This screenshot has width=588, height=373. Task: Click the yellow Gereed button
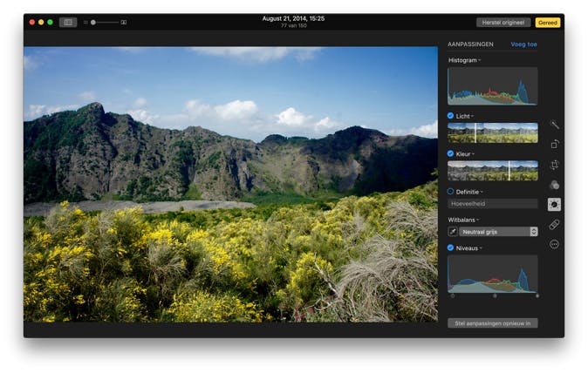tap(548, 23)
